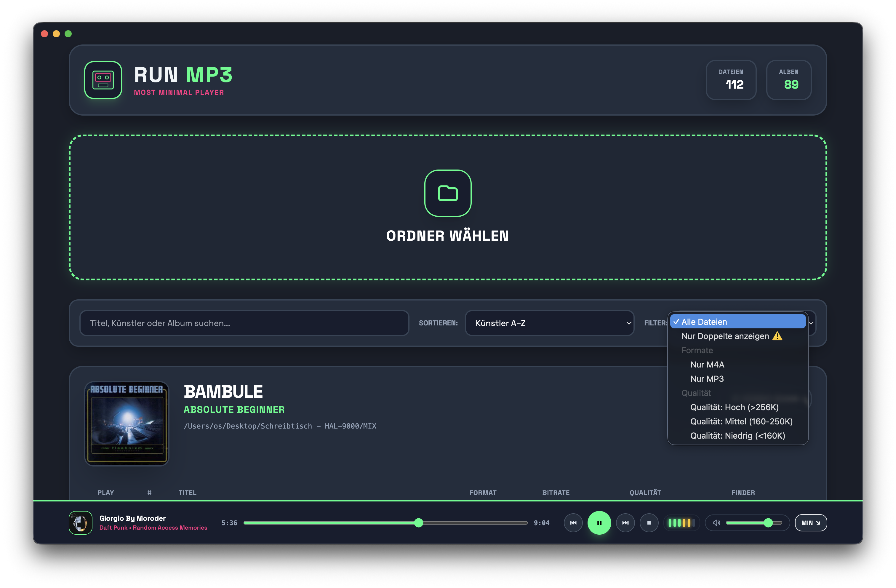
Task: Select 'Qualität: Mittel (160-250K)' option
Action: (x=737, y=421)
